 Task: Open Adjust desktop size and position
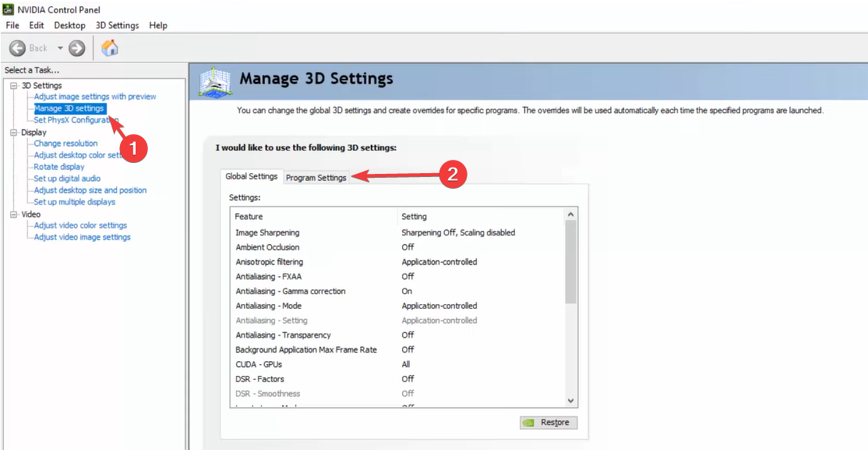(90, 190)
